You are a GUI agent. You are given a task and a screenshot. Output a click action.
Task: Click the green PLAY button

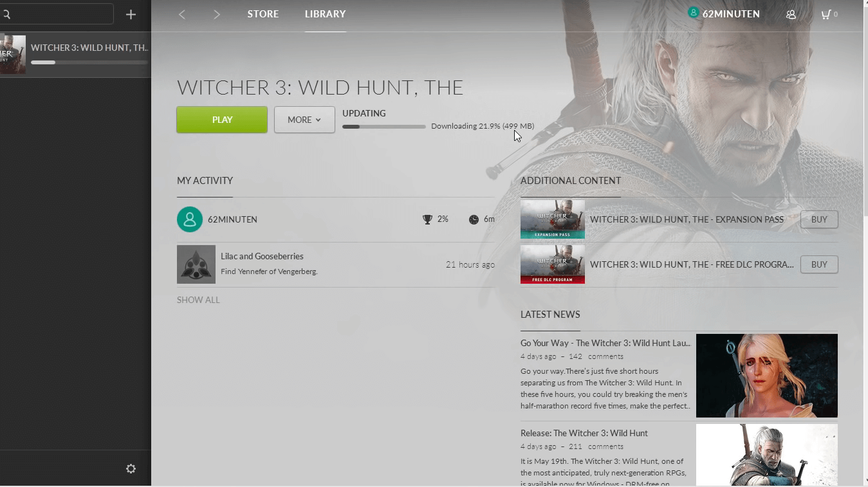[222, 120]
